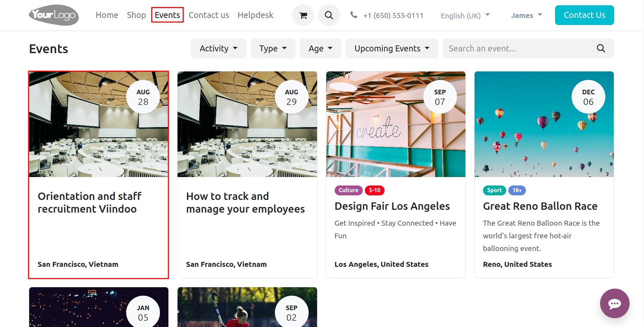
Task: Click the AUG 29 date badge
Action: (291, 97)
